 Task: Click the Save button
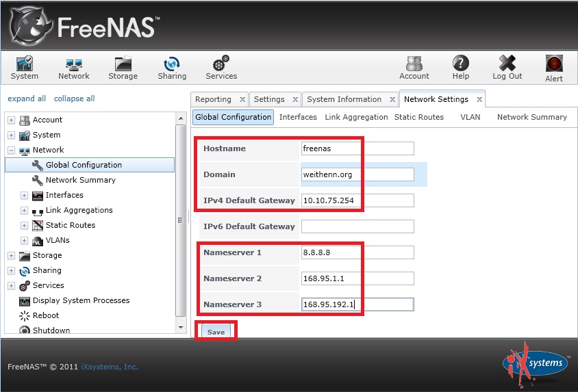(x=216, y=332)
